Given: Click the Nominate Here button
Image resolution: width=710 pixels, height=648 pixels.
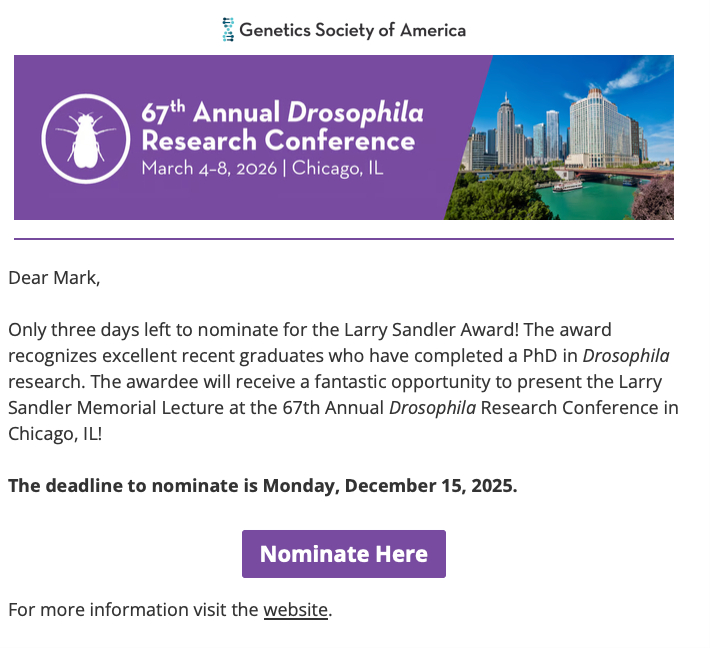Looking at the screenshot, I should coord(344,554).
